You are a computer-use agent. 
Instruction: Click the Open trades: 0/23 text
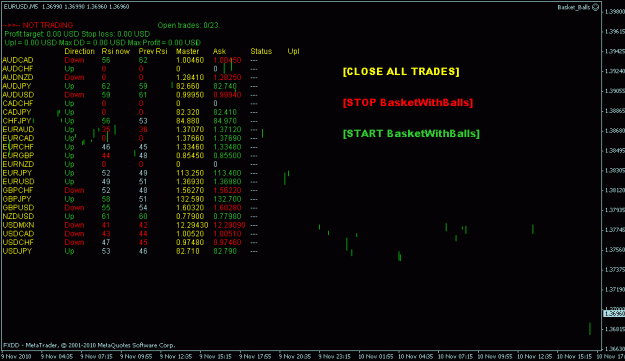(189, 26)
